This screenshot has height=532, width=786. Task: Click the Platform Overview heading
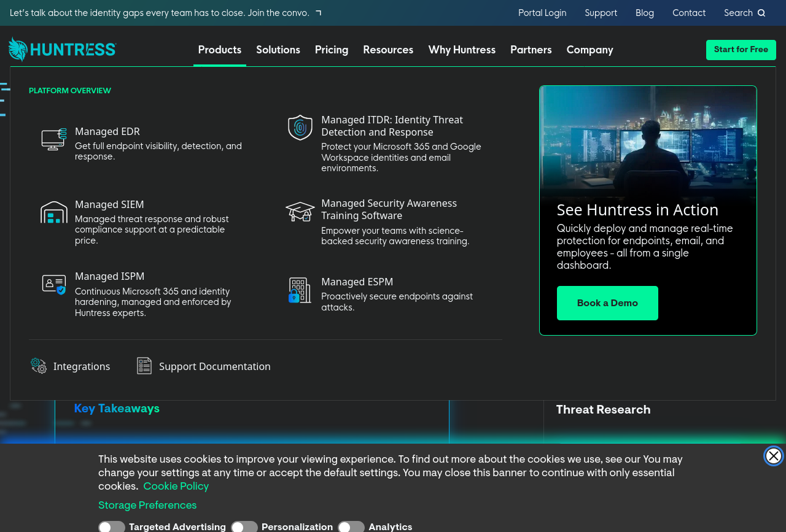(x=70, y=91)
